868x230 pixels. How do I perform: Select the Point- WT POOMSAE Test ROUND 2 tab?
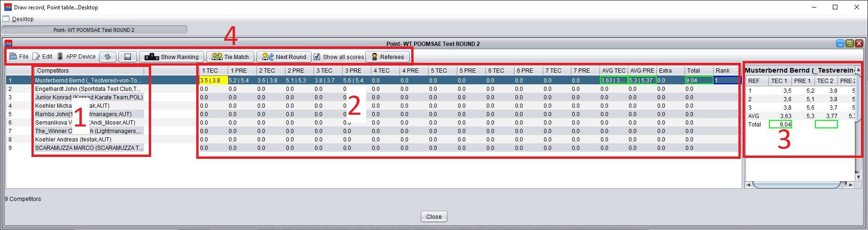click(x=94, y=30)
